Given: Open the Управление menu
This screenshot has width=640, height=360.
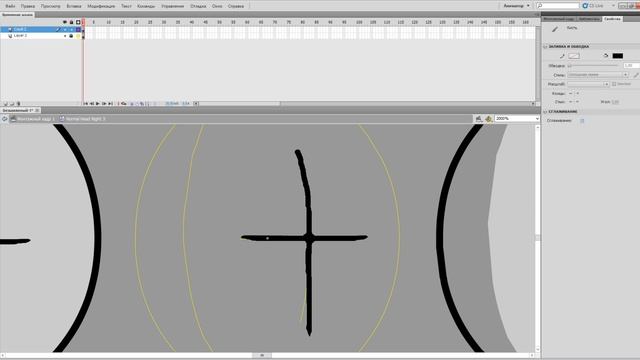Looking at the screenshot, I should (x=173, y=6).
